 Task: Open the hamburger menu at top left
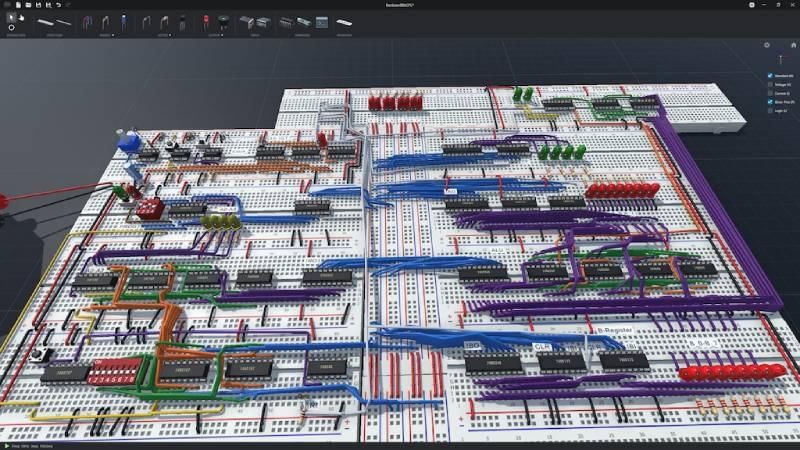click(7, 5)
